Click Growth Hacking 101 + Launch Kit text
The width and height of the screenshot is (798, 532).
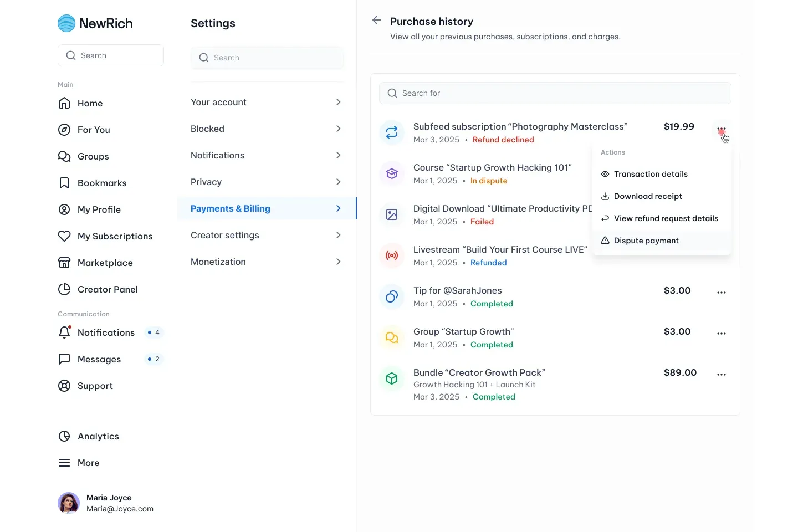point(474,385)
